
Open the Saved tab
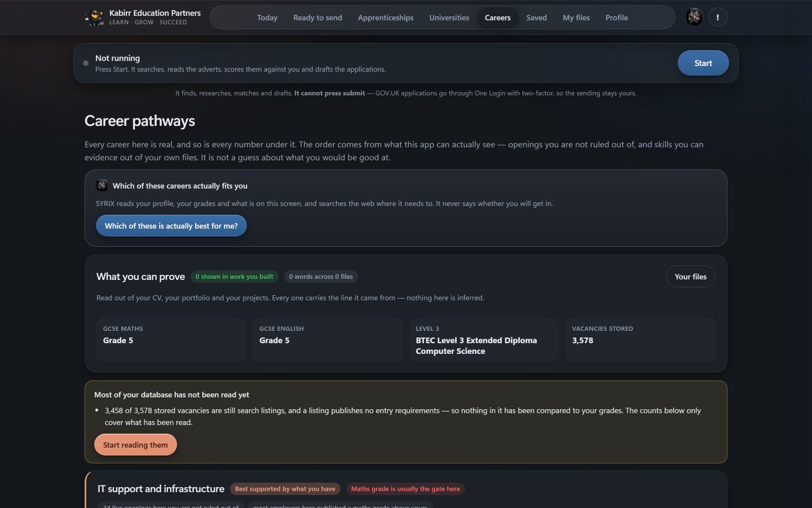coord(537,17)
